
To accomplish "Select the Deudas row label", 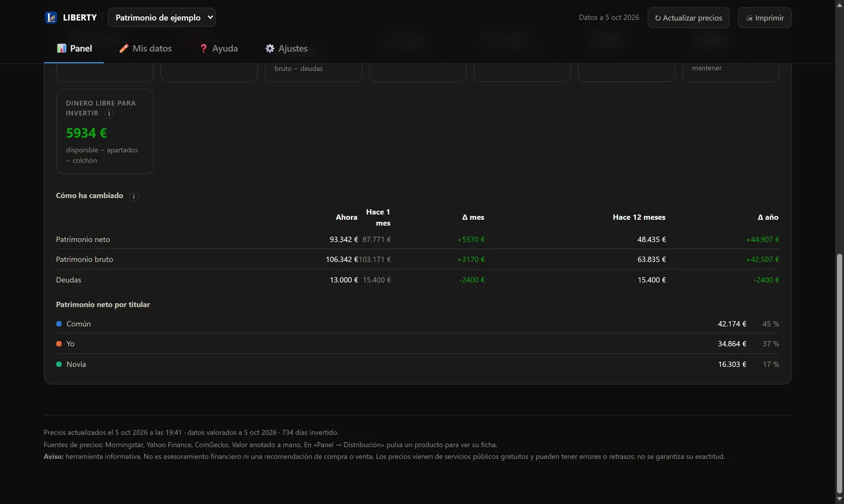I will [x=69, y=280].
